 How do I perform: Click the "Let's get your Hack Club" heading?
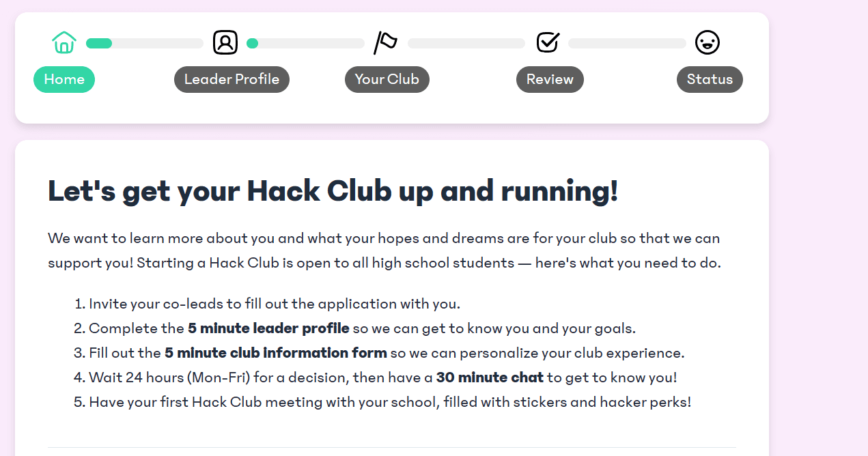(x=333, y=191)
